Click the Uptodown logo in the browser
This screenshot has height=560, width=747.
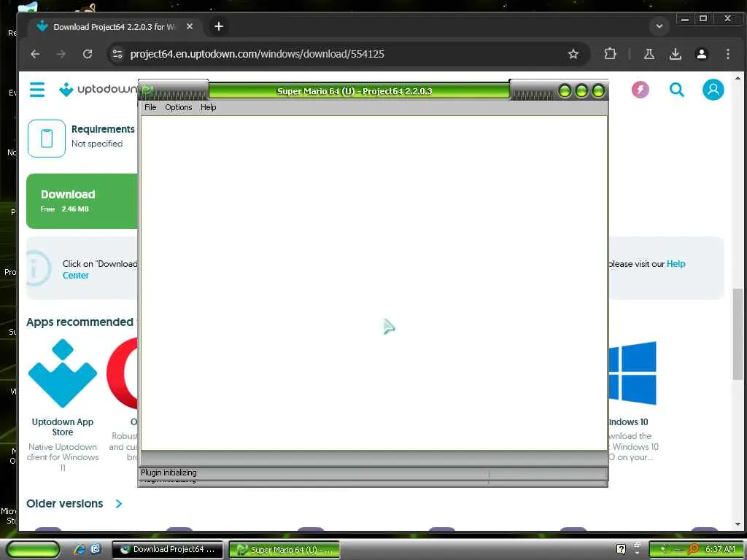point(98,89)
